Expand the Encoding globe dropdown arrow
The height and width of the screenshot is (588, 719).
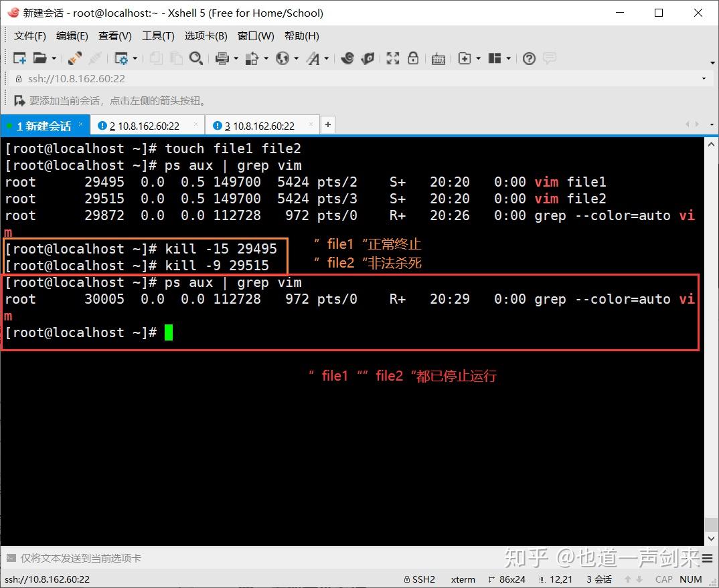tap(296, 58)
